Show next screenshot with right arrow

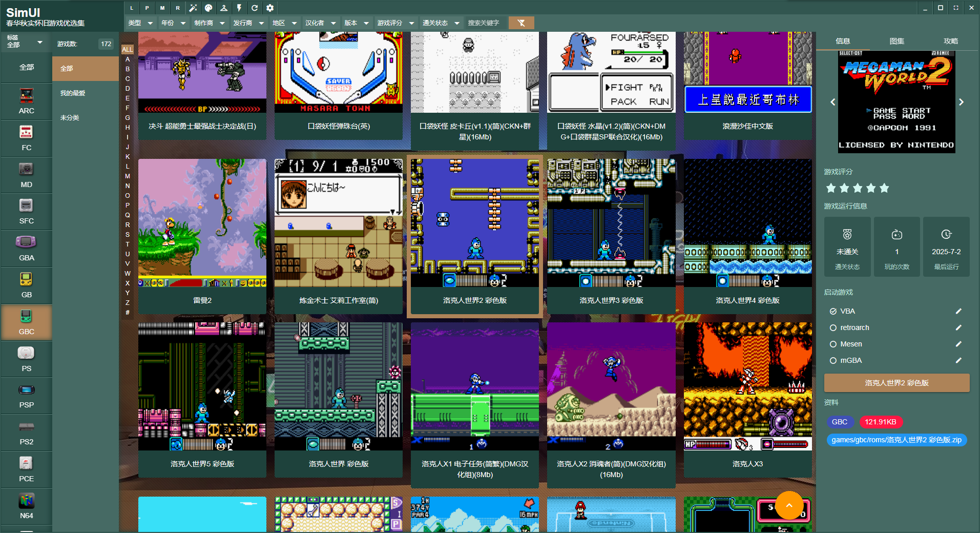point(961,102)
